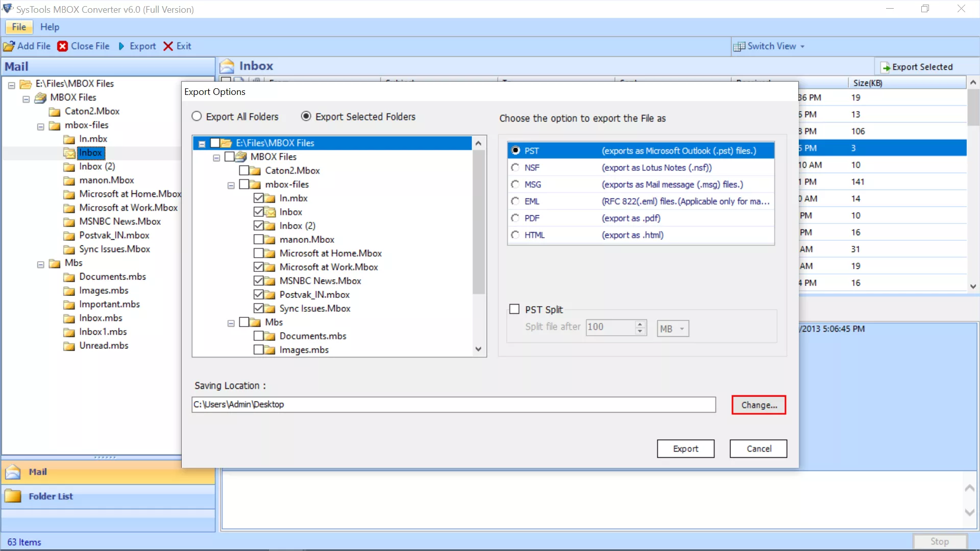Enable the PST Split checkbox
The image size is (980, 551).
click(x=514, y=309)
